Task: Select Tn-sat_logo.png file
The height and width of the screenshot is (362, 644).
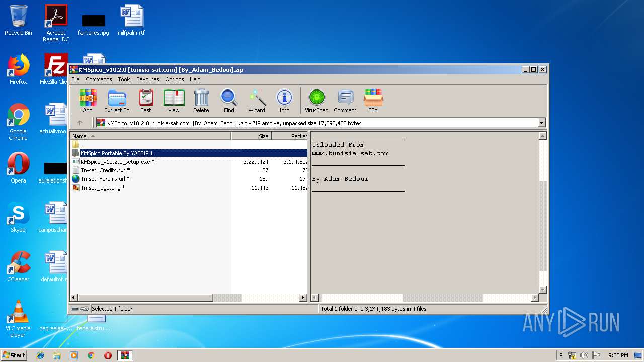Action: point(189,188)
